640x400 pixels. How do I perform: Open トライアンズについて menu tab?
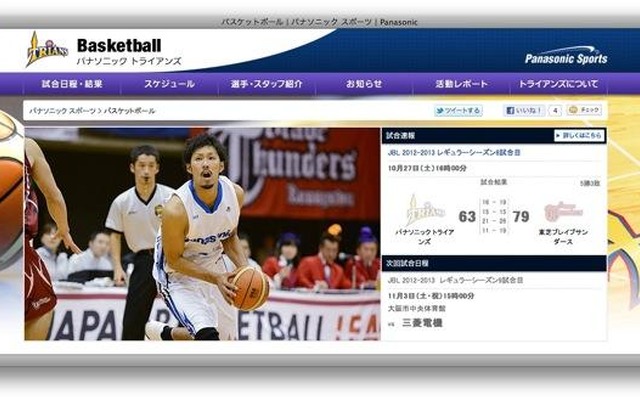[x=558, y=84]
